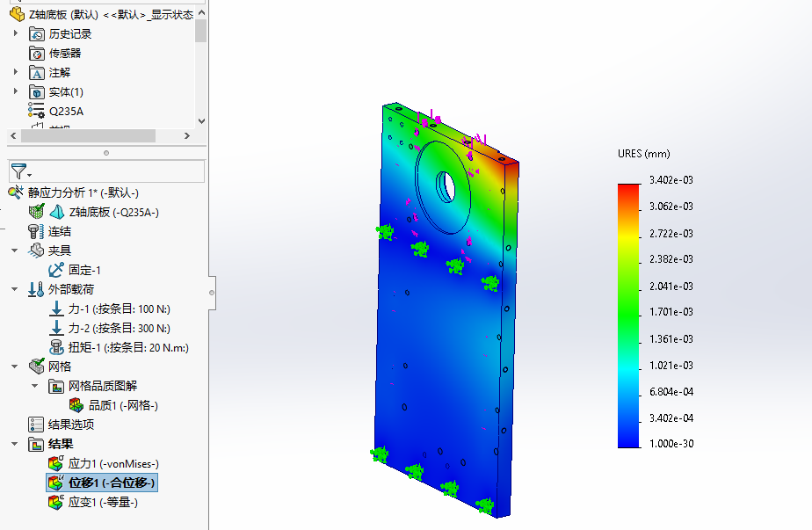The height and width of the screenshot is (530, 812).
Task: Click tree vertical scrollbar up arrow
Action: pyautogui.click(x=201, y=12)
